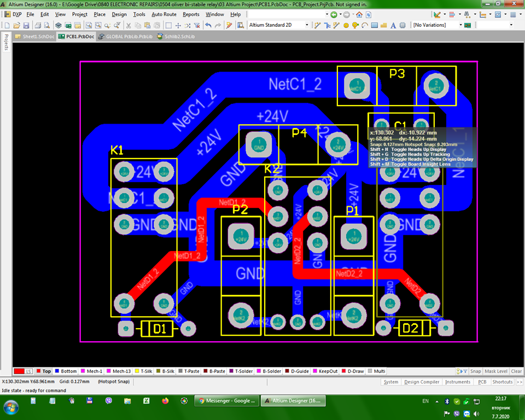This screenshot has height=420, width=525.
Task: Toggle the B-Silk layer tab
Action: [x=165, y=371]
